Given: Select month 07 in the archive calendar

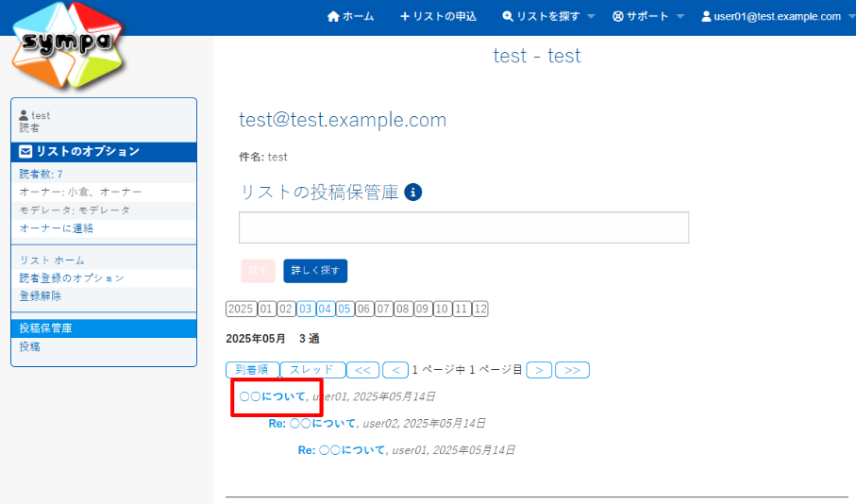Looking at the screenshot, I should 383,309.
